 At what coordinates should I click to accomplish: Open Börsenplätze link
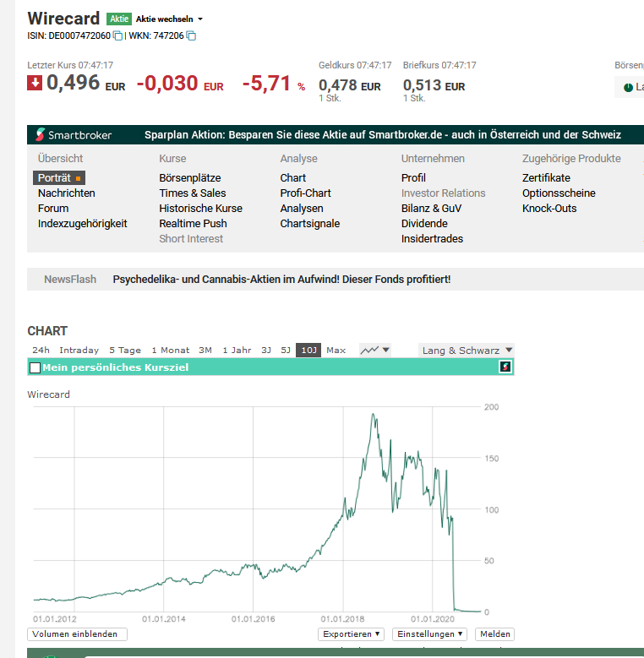pos(190,178)
